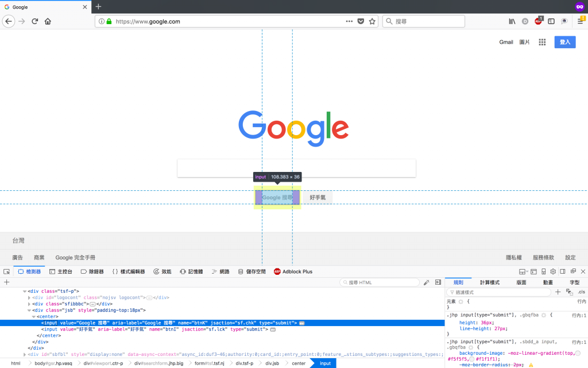Click the #f1f1f1 color swatch in rules
The height and width of the screenshot is (368, 588).
(472, 359)
